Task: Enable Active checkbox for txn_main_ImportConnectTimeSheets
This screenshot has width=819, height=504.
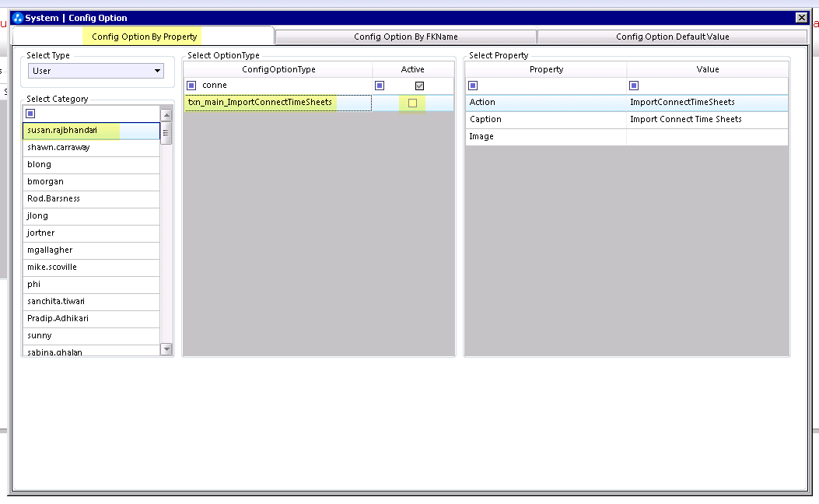Action: (413, 103)
